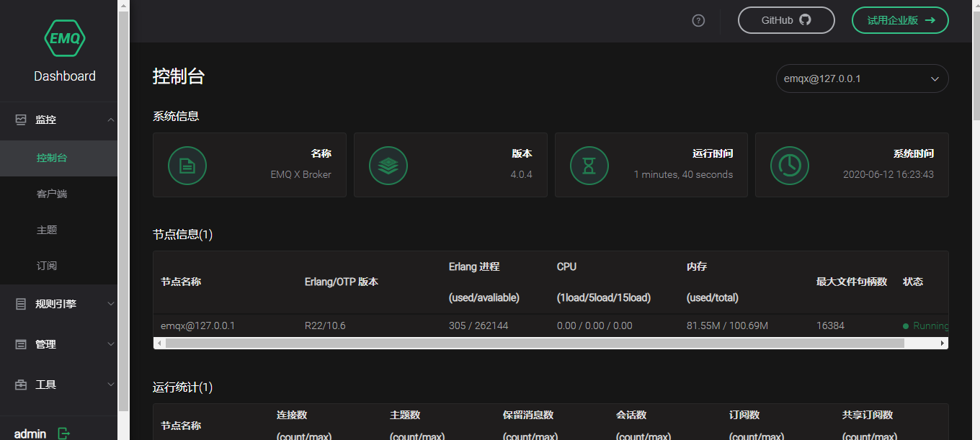Click the system time 2020-06-12 16:23:43
Viewport: 980px width, 440px height.
pos(888,174)
